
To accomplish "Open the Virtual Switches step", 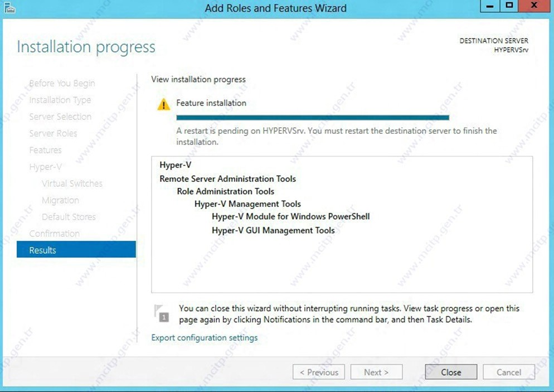I will pos(72,183).
